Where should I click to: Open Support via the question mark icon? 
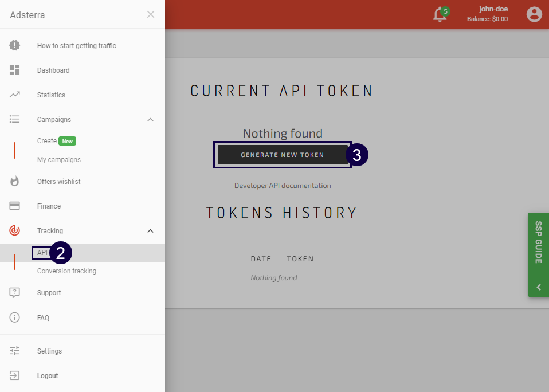tap(14, 292)
